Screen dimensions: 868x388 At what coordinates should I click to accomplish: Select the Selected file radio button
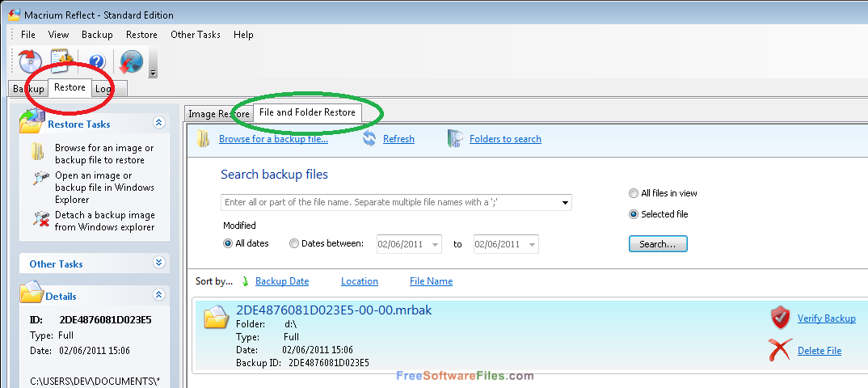[x=634, y=214]
